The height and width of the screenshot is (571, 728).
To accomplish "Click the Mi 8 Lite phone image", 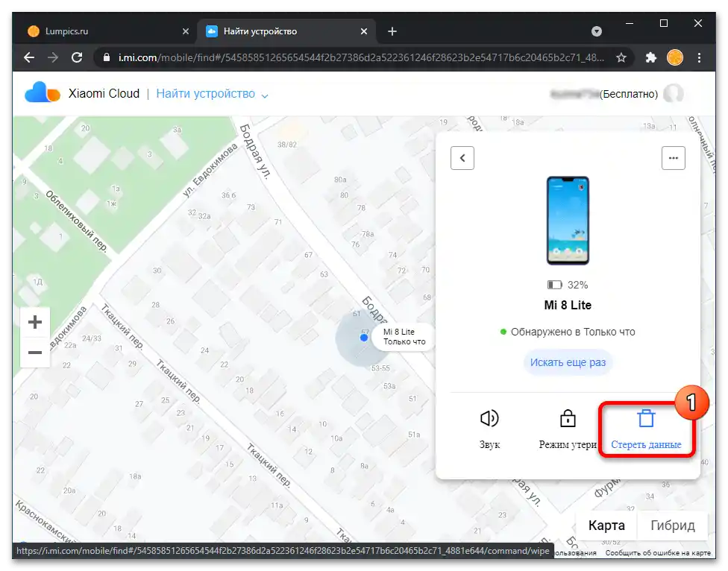I will pos(568,221).
